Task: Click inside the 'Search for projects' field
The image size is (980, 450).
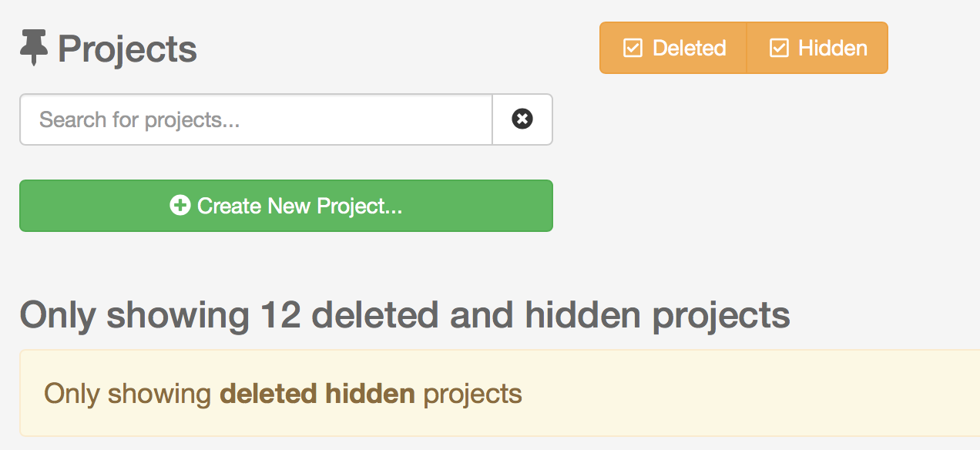Action: [254, 119]
